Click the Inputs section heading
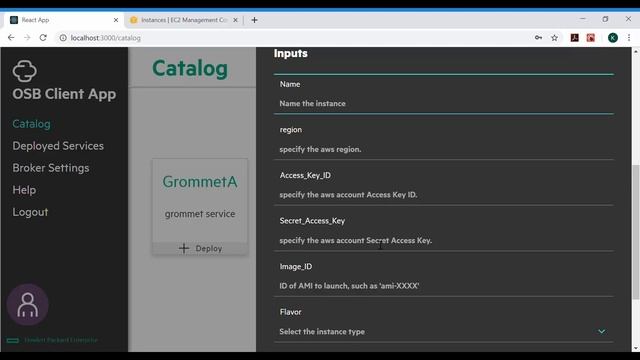Image resolution: width=640 pixels, height=360 pixels. coord(291,53)
